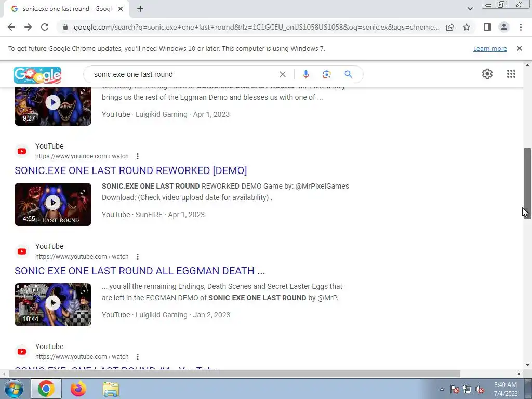Play the 10:44 Luigikid Gaming video thumbnail
The width and height of the screenshot is (532, 399).
tap(53, 304)
